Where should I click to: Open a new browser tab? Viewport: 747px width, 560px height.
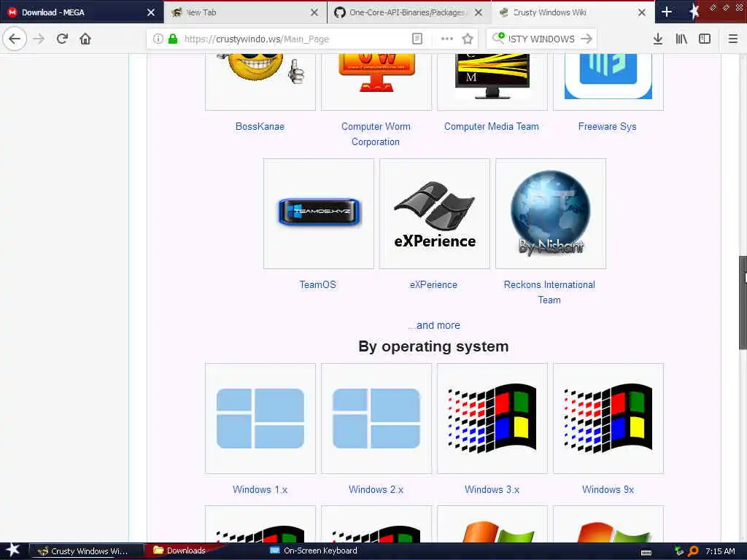tap(667, 12)
